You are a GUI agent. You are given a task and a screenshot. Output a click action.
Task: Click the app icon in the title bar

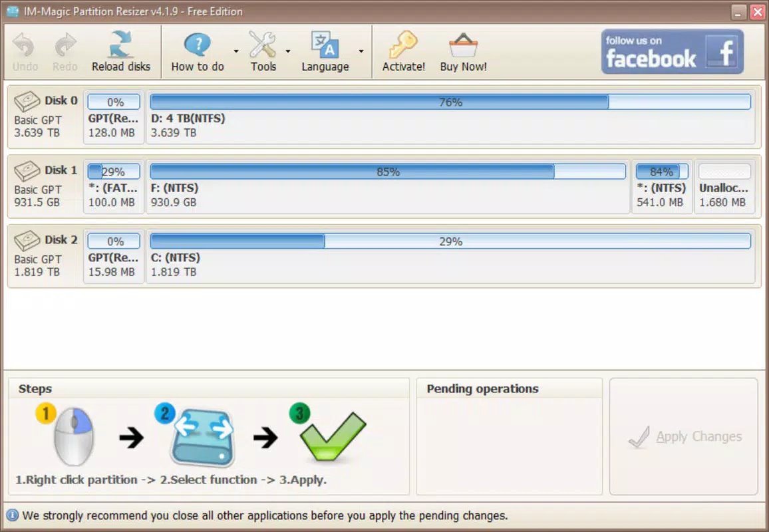(13, 11)
